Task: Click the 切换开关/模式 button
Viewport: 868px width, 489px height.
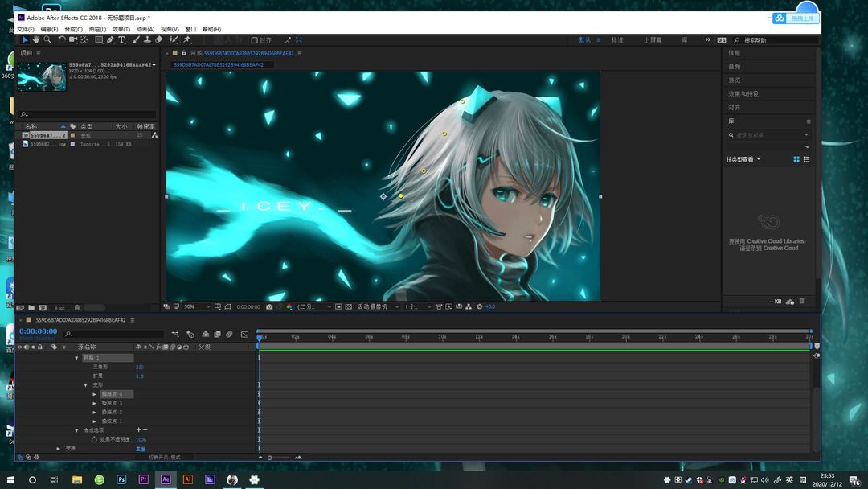Action: click(165, 458)
